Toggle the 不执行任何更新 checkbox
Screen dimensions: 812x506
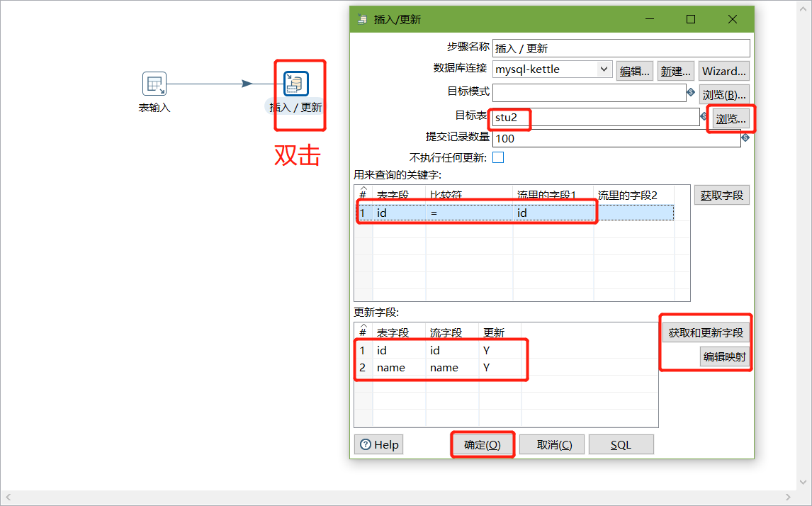coord(498,157)
